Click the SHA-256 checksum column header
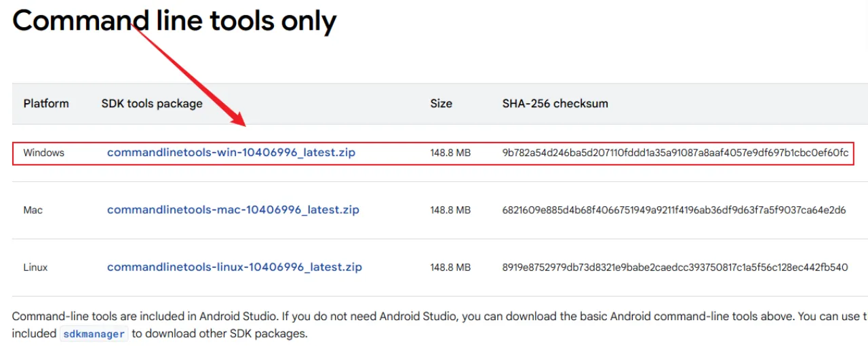 pyautogui.click(x=555, y=104)
